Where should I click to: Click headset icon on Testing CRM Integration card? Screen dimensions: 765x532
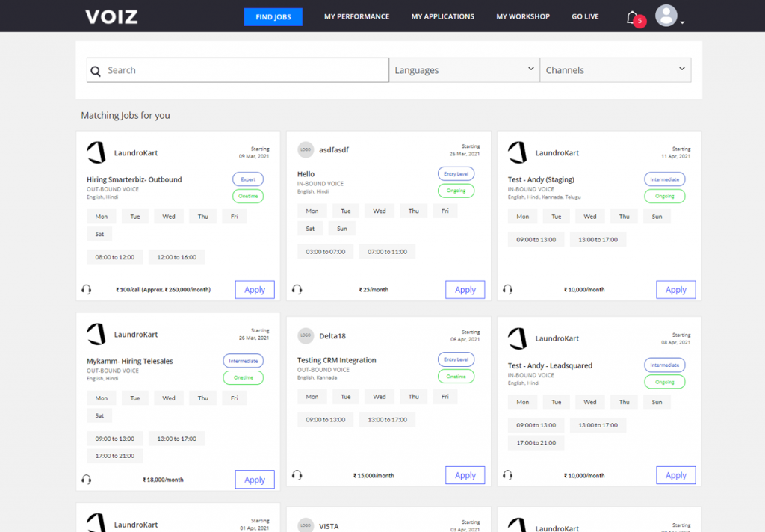[297, 475]
